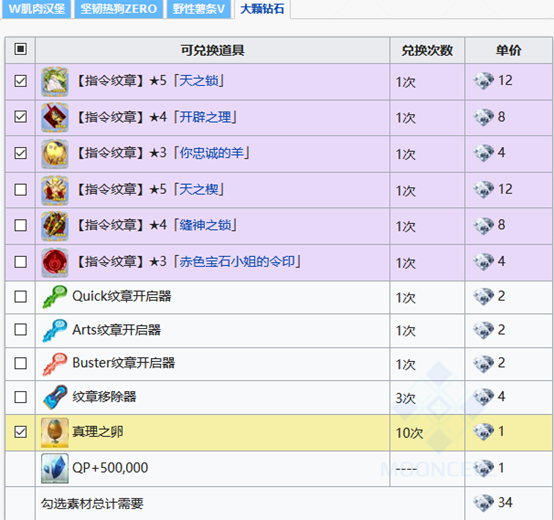Uncheck the 真理之卵 row checkbox
The height and width of the screenshot is (520, 554).
click(x=20, y=432)
